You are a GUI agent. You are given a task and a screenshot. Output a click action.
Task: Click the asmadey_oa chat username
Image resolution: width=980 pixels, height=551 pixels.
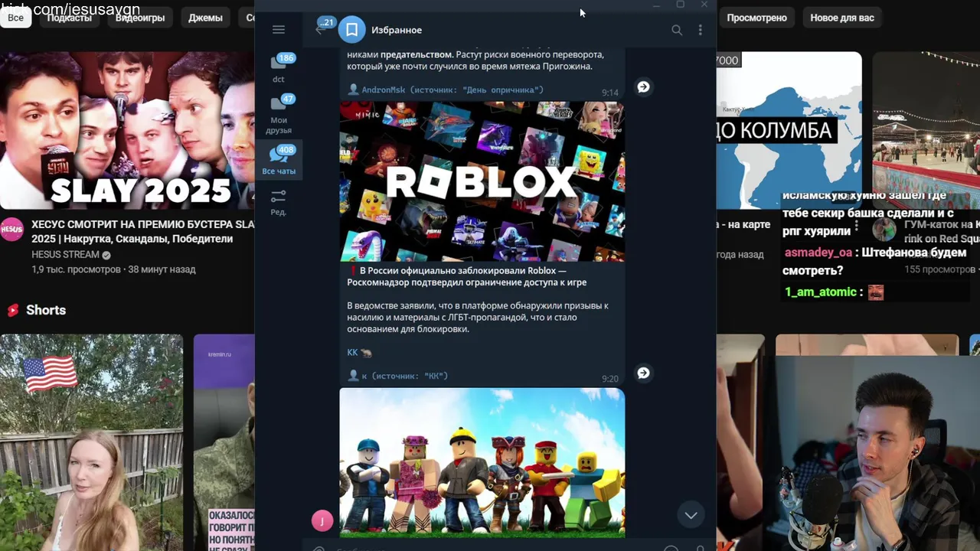point(818,252)
